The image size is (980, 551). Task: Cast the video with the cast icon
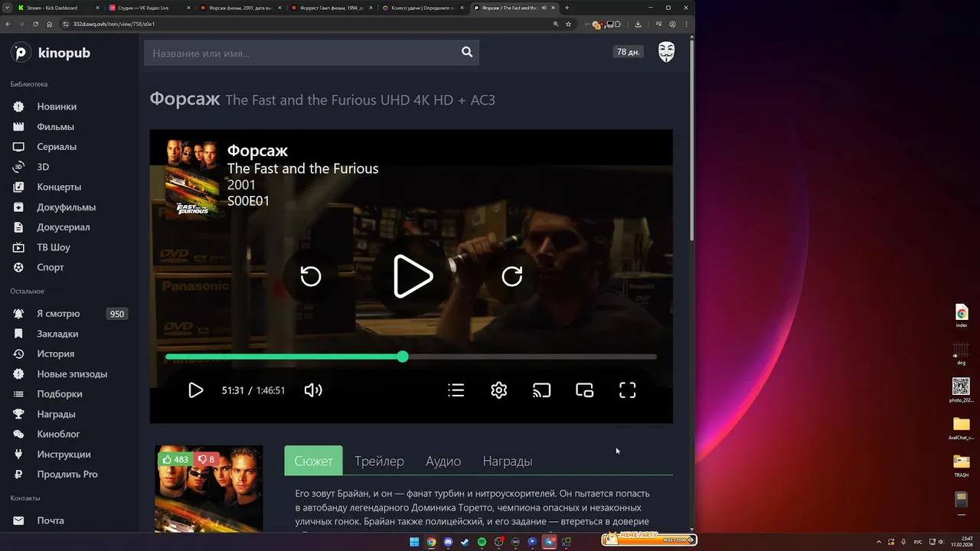[542, 390]
